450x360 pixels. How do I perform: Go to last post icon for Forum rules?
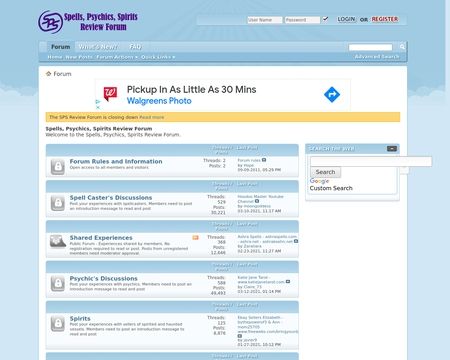[x=264, y=160]
